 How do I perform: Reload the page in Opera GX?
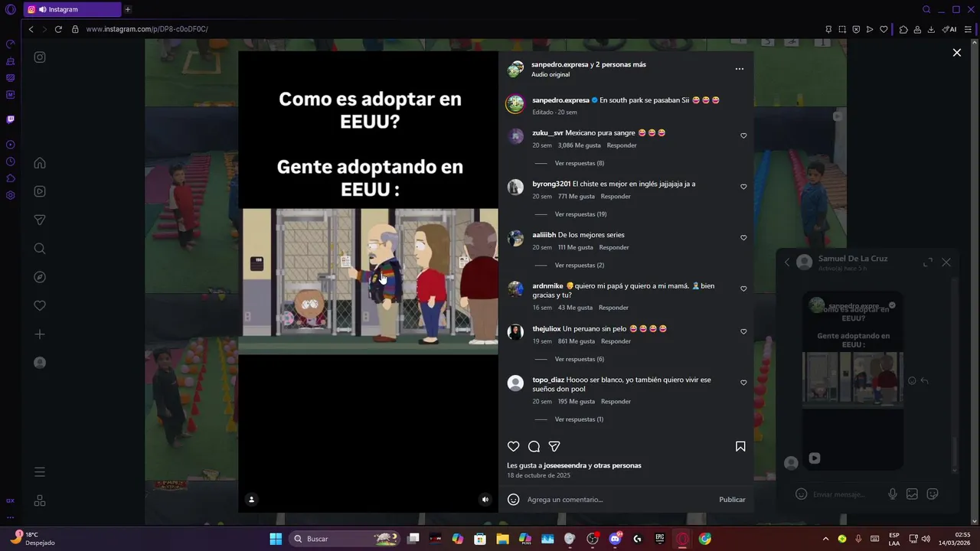coord(58,29)
